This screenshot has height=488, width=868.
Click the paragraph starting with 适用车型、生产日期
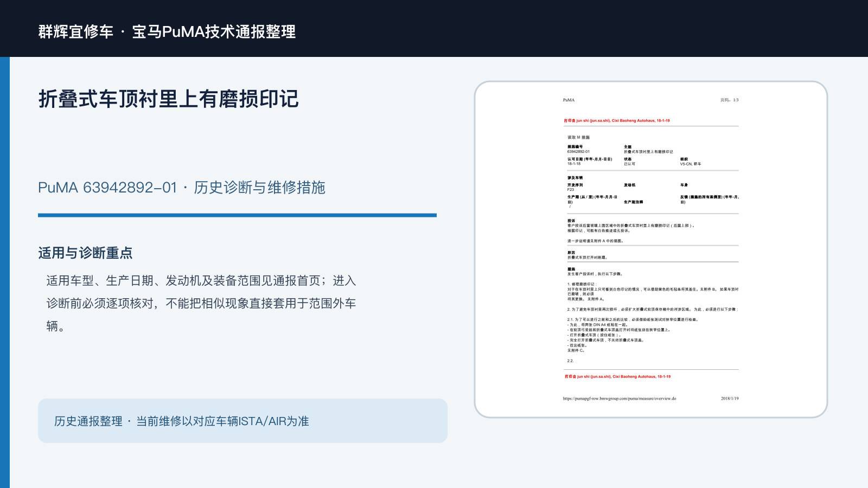(x=201, y=303)
